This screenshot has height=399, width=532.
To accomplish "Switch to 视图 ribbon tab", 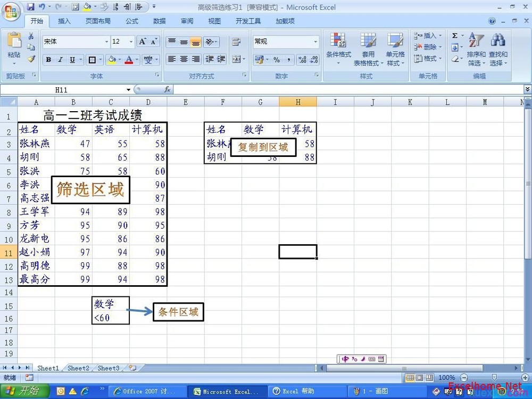I will pyautogui.click(x=214, y=21).
